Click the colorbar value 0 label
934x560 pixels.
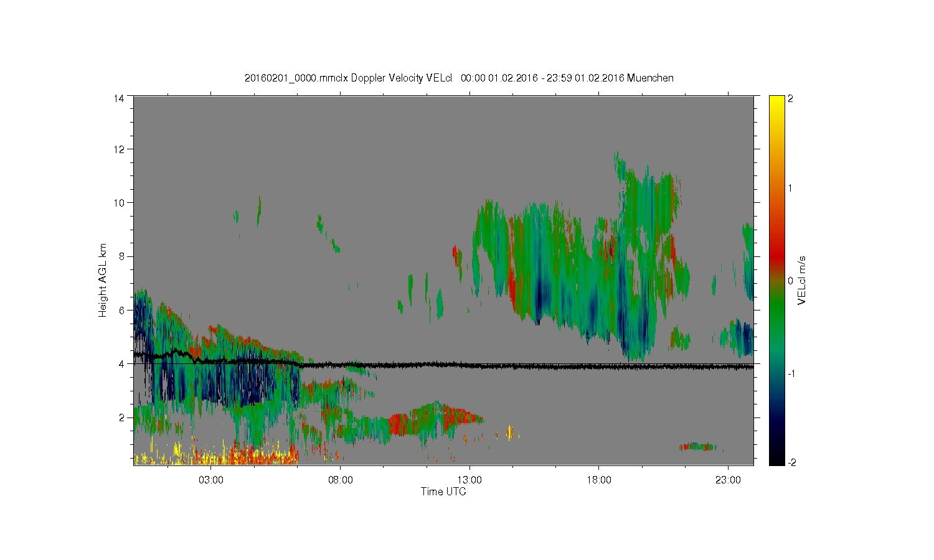tap(791, 281)
